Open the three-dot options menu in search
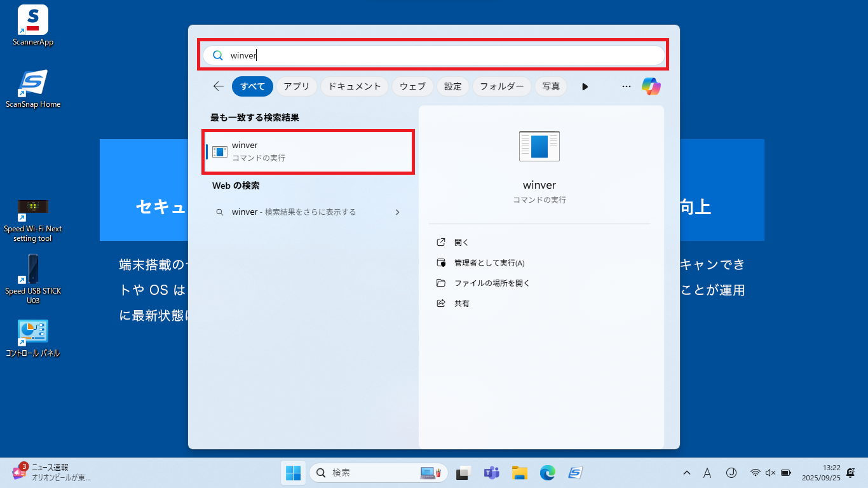 click(x=627, y=86)
